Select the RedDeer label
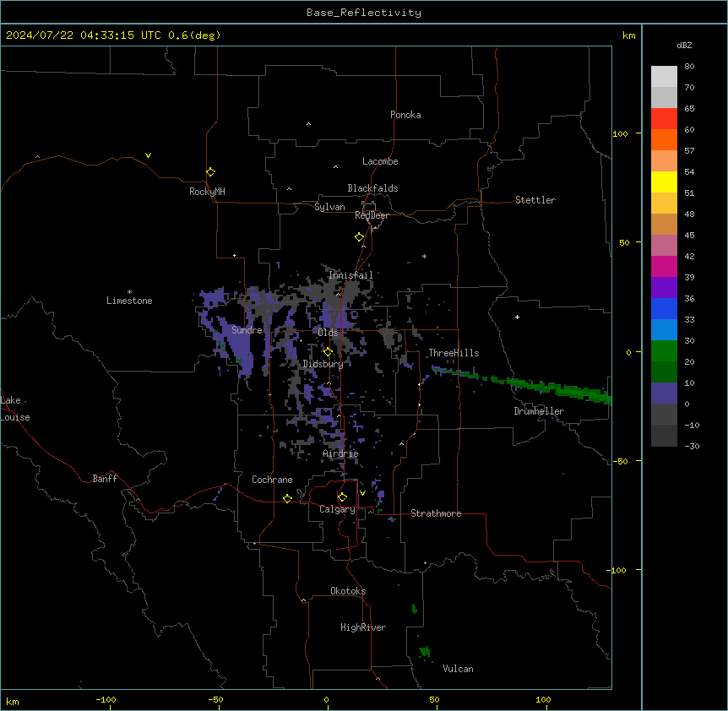Image resolution: width=728 pixels, height=711 pixels. tap(372, 215)
